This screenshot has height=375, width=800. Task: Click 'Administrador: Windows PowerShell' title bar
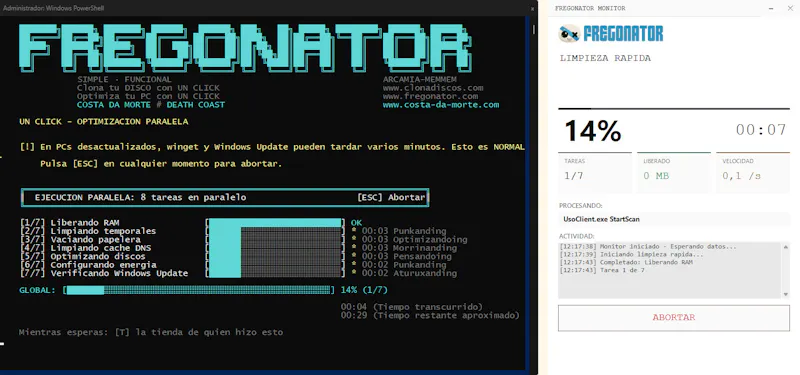coord(53,9)
